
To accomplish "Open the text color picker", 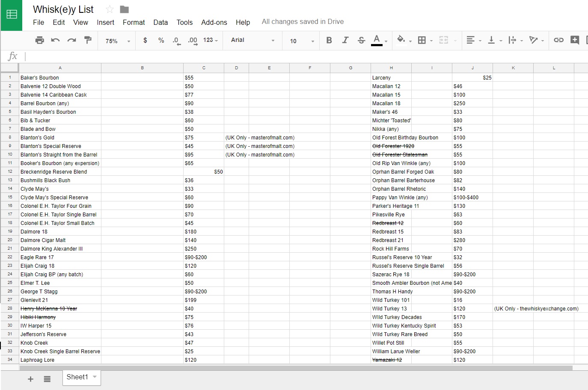I will coord(379,40).
